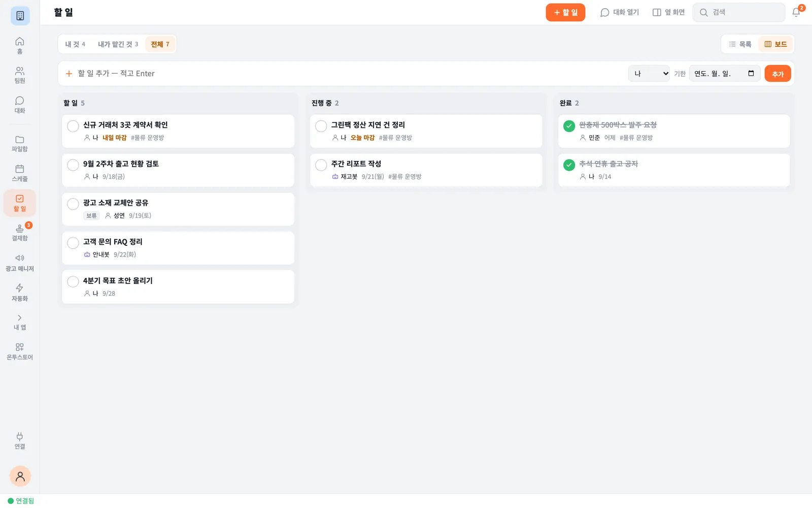The image size is (812, 508).
Task: Open the 나 assignee dropdown
Action: tap(649, 74)
